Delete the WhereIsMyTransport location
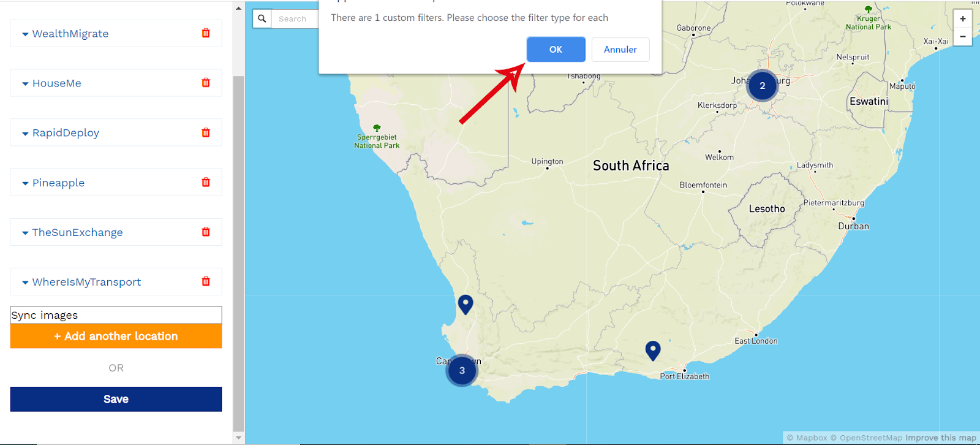 click(x=206, y=281)
